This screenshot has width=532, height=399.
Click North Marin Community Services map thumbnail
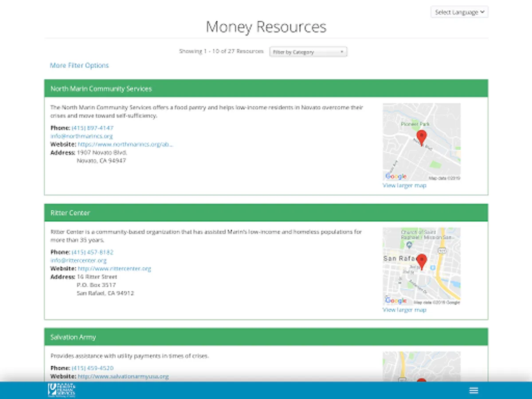point(422,142)
